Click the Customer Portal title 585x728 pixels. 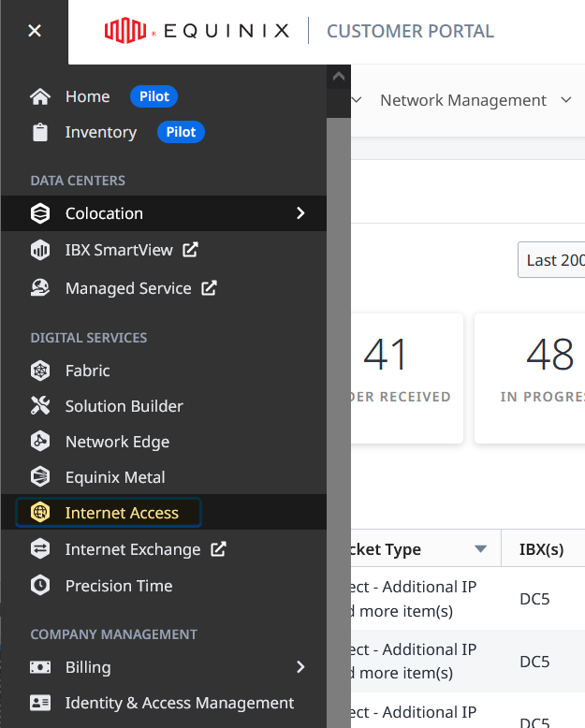click(x=410, y=31)
